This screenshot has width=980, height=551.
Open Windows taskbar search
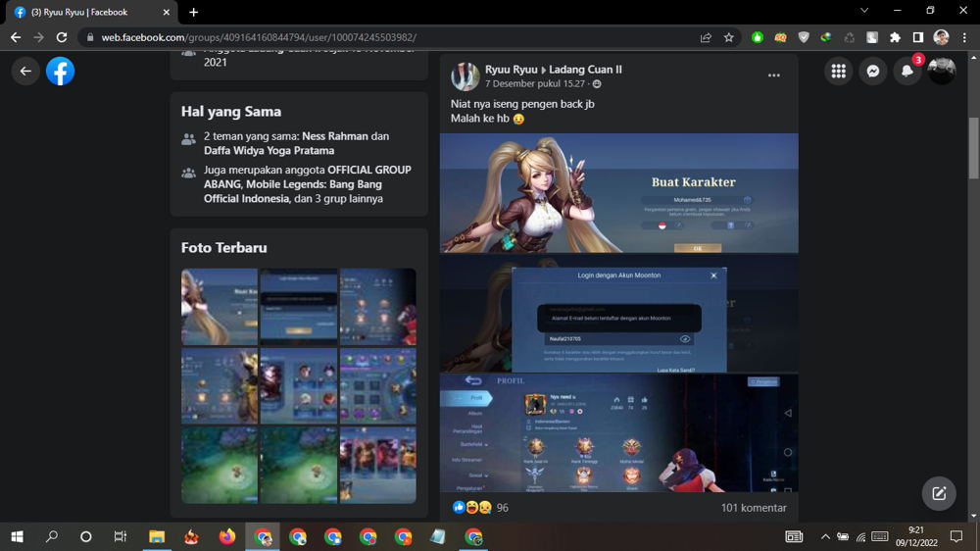52,536
